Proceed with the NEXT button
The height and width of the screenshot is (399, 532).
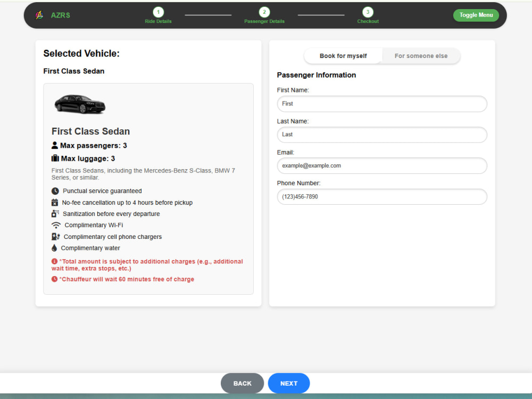point(289,384)
